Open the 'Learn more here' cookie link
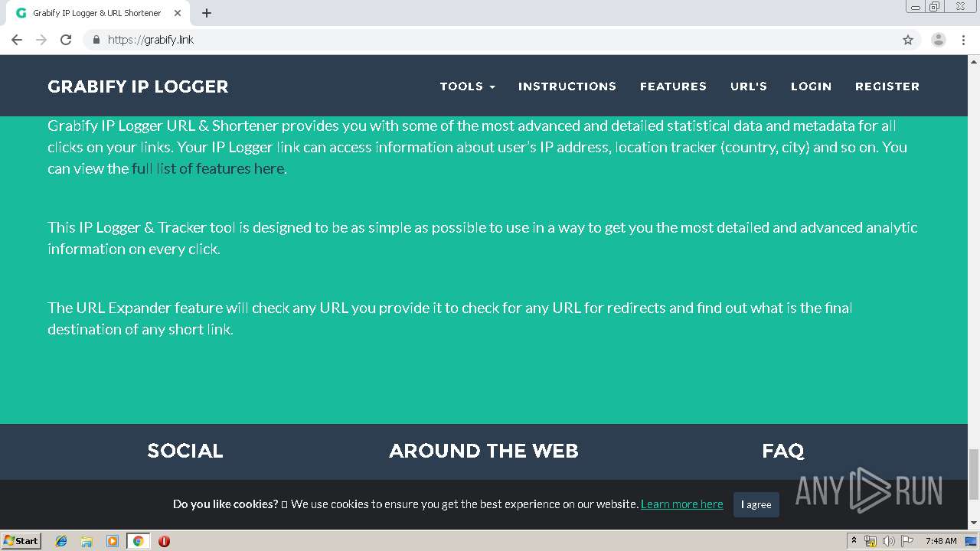 681,504
